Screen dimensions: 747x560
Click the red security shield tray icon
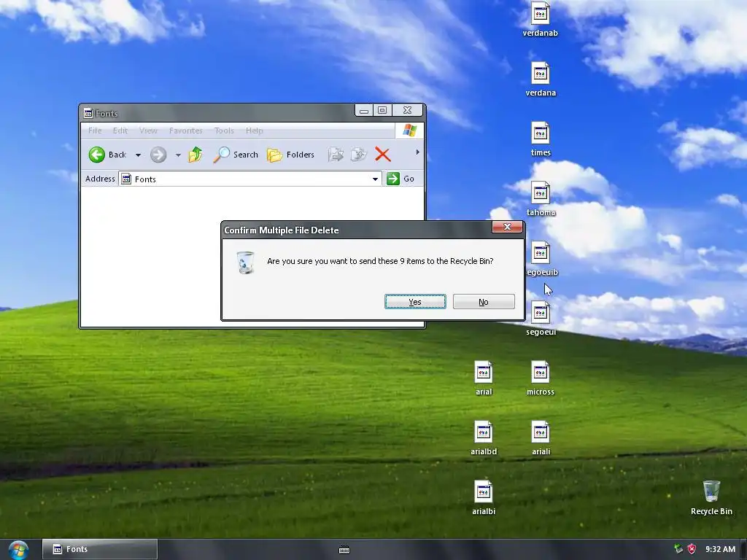[x=692, y=549]
